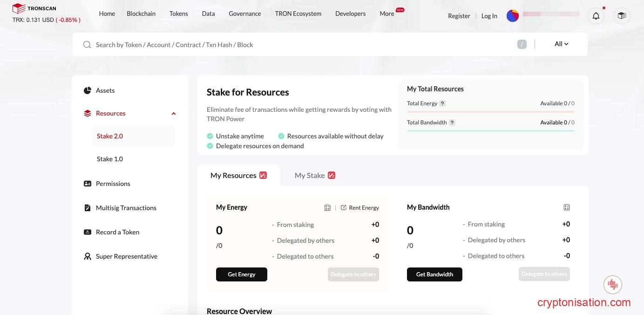The width and height of the screenshot is (644, 315).
Task: Click the TRONSCAN logo icon
Action: click(19, 8)
